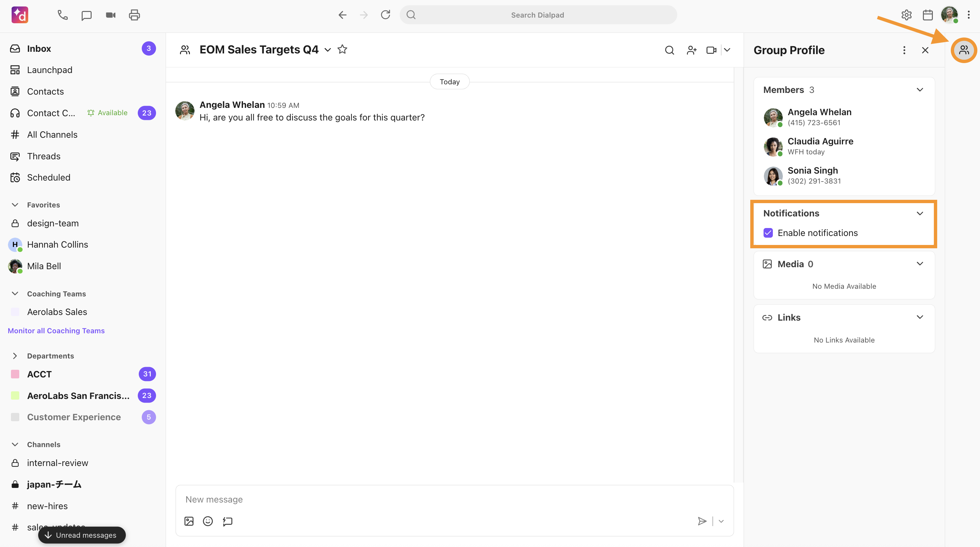Open the ACCT department

pos(83,374)
